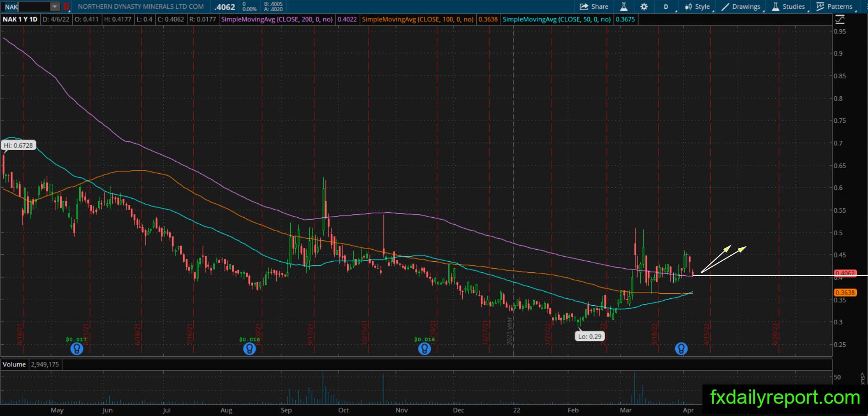The image size is (868, 416).
Task: Click the 0.95 price axis label
Action: coord(840,32)
